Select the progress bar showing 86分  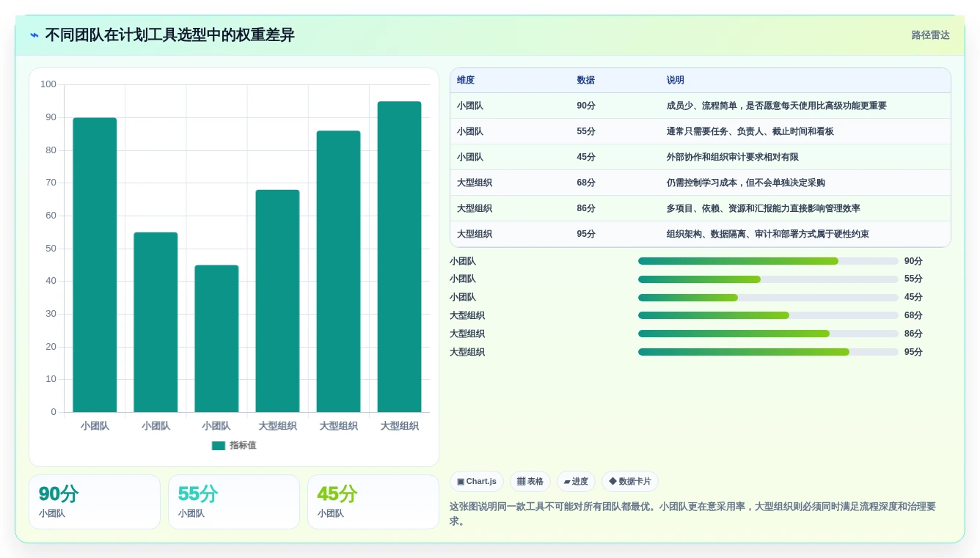pyautogui.click(x=768, y=334)
